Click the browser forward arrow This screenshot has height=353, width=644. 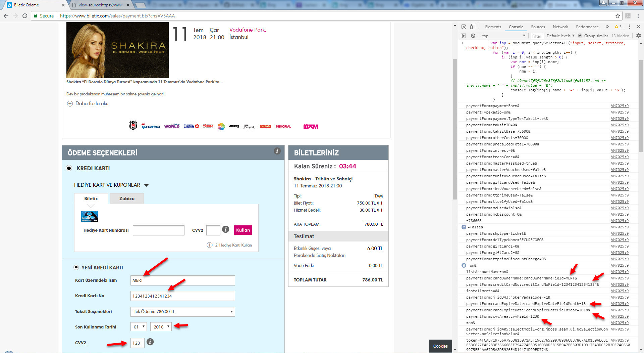coord(15,16)
